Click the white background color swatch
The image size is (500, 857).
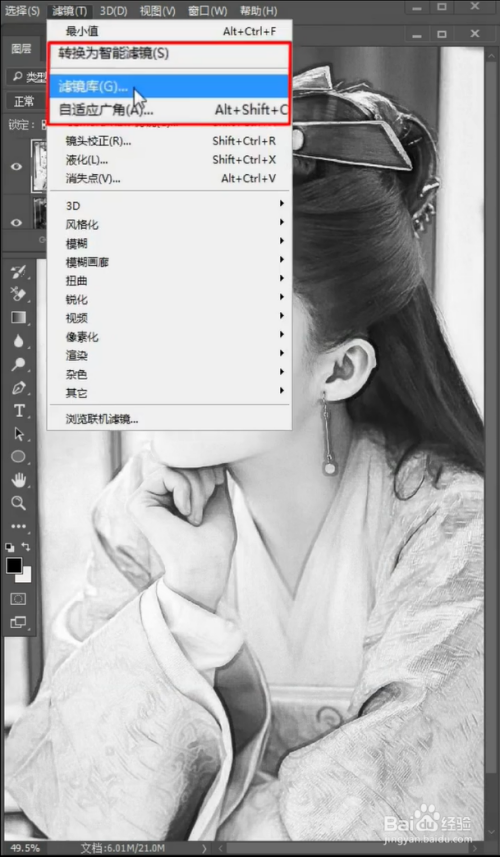click(25, 576)
